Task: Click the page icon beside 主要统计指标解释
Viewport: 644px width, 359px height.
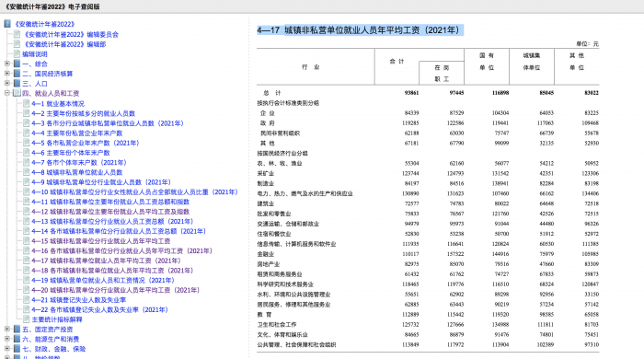Action: (x=27, y=319)
